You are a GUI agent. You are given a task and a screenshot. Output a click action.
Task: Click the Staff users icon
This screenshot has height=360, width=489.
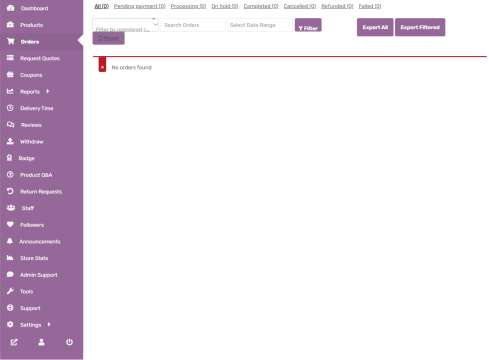coord(11,208)
